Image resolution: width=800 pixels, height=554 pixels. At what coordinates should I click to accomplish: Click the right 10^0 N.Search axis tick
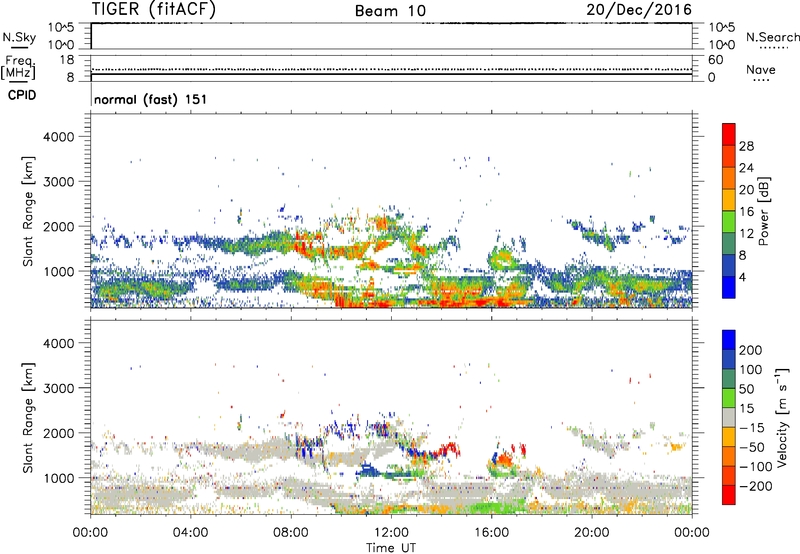[722, 45]
